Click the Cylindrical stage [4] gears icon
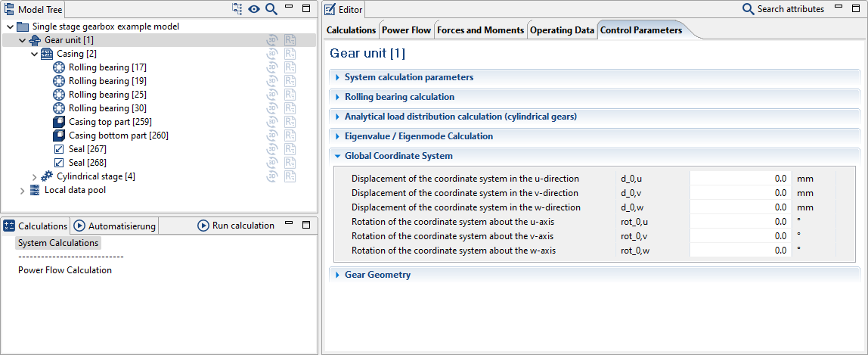The width and height of the screenshot is (868, 355). coord(47,176)
